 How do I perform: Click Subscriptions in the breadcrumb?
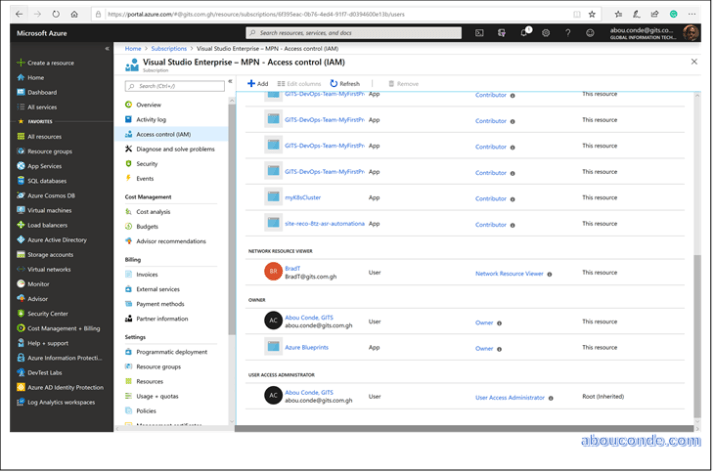tap(168, 48)
